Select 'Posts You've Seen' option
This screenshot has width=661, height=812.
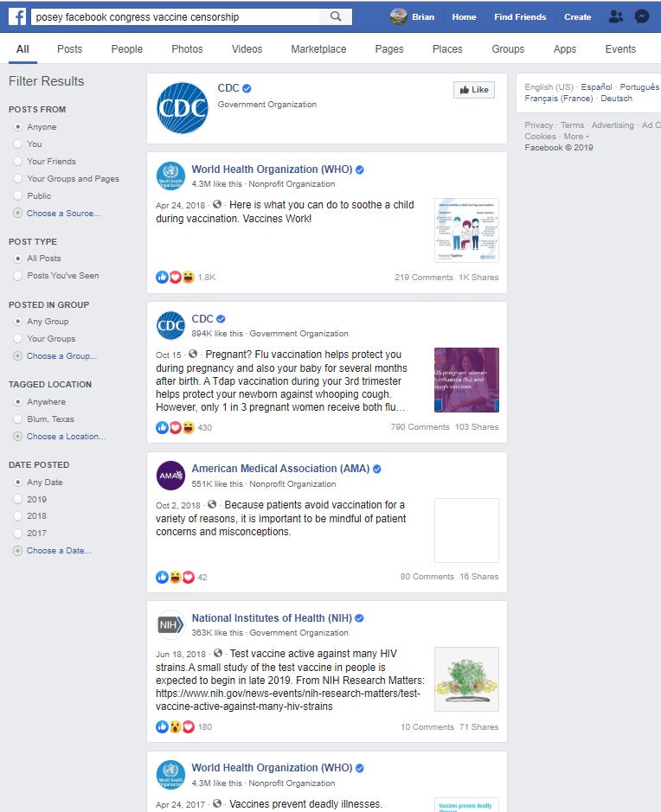pos(17,276)
